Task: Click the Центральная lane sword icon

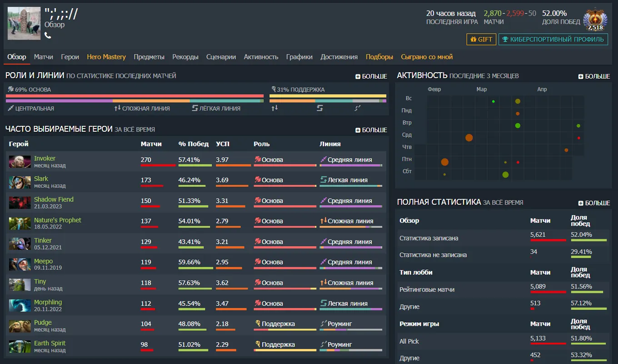Action: click(x=11, y=108)
